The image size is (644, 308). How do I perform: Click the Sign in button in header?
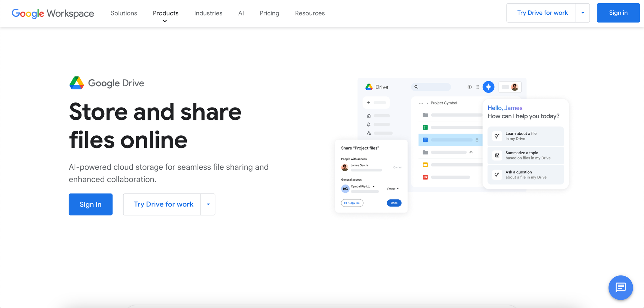[618, 13]
